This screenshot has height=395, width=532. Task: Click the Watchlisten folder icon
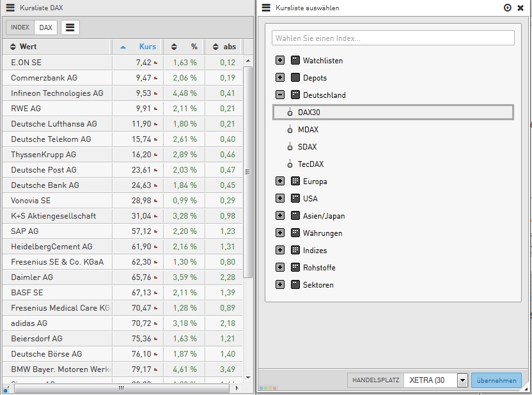pos(295,61)
